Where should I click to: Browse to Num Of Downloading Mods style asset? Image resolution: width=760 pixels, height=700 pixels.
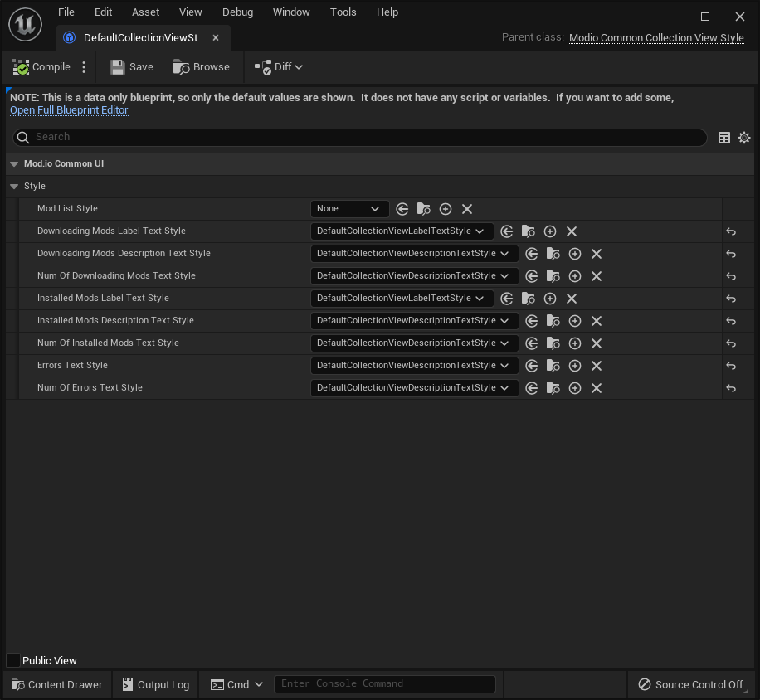tap(553, 276)
